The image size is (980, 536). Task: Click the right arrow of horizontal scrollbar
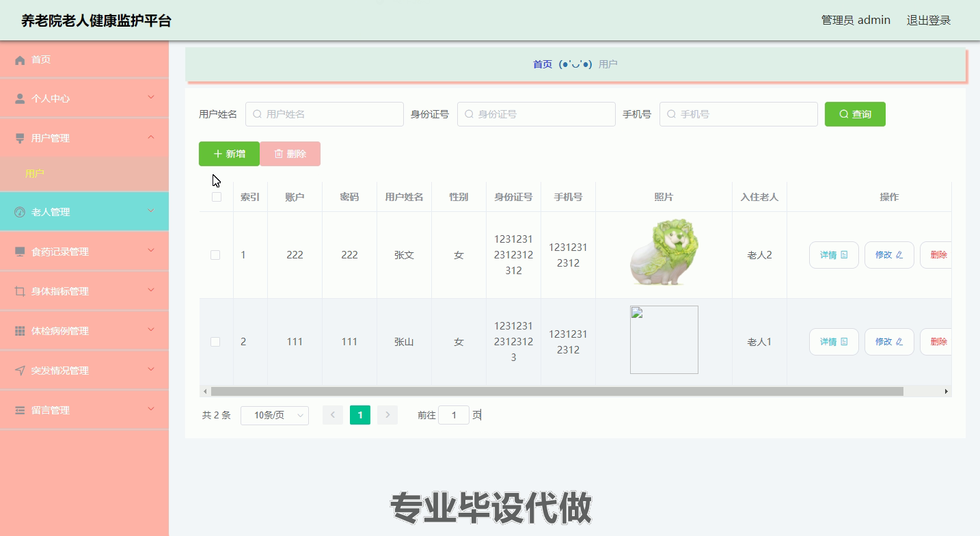[x=947, y=392]
